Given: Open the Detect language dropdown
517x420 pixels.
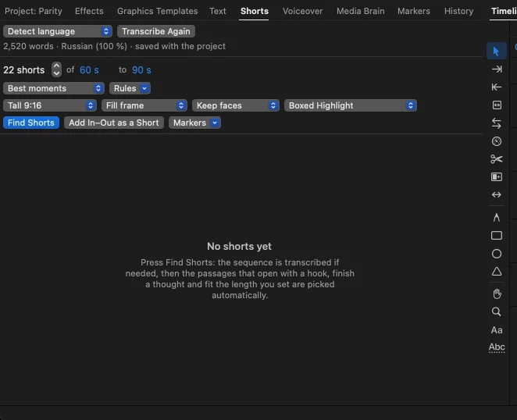Looking at the screenshot, I should pos(58,31).
